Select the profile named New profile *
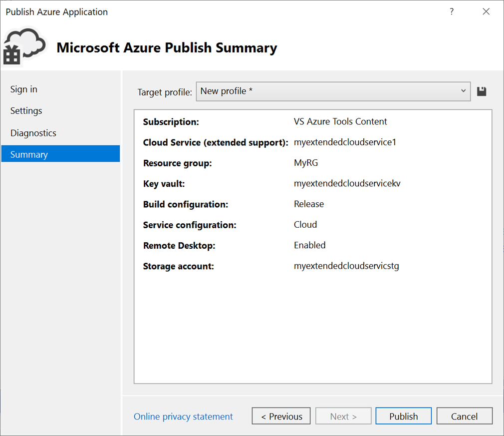 point(299,91)
